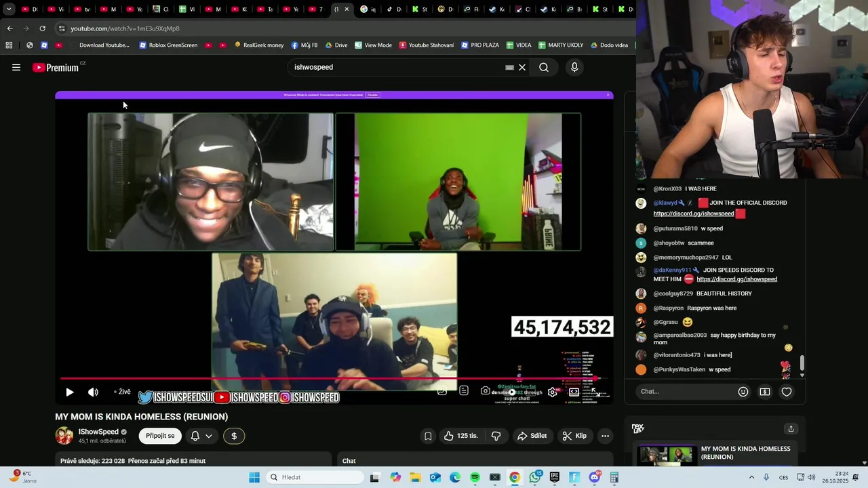
Task: Mute the video player volume
Action: click(x=93, y=392)
